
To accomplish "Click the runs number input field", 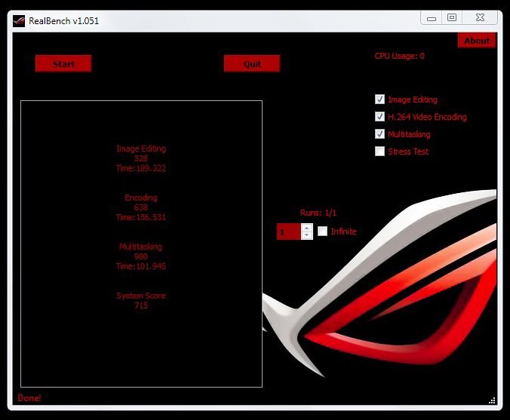I will [x=289, y=231].
